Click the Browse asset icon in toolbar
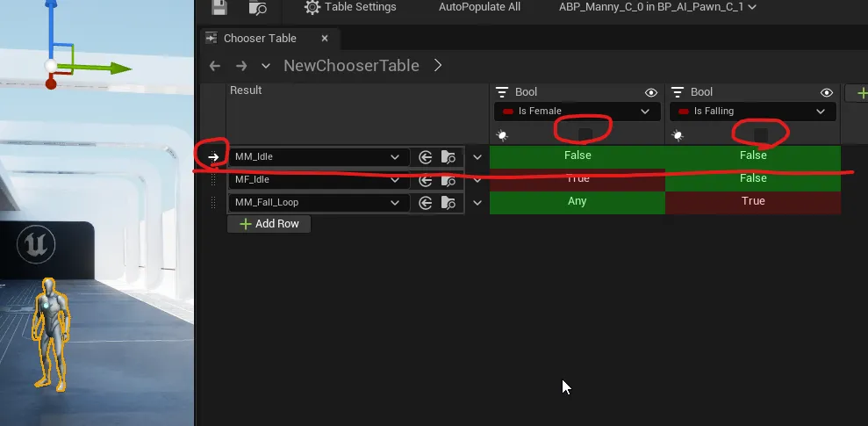Image resolution: width=868 pixels, height=426 pixels. coord(257,7)
